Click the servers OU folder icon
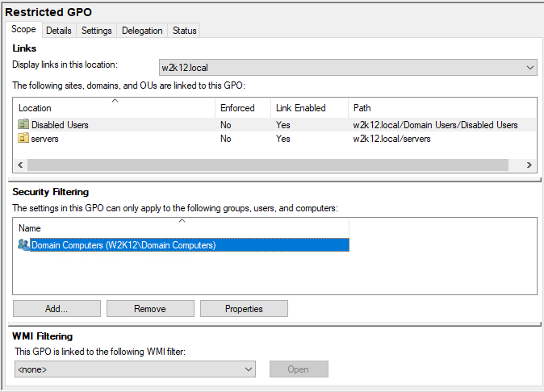544x392 pixels. [23, 138]
